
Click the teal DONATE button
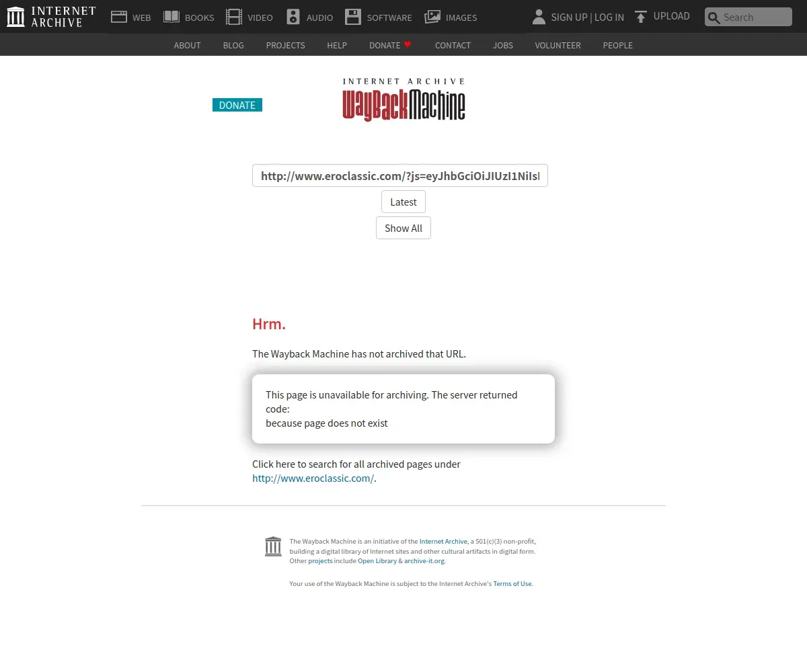pyautogui.click(x=237, y=105)
